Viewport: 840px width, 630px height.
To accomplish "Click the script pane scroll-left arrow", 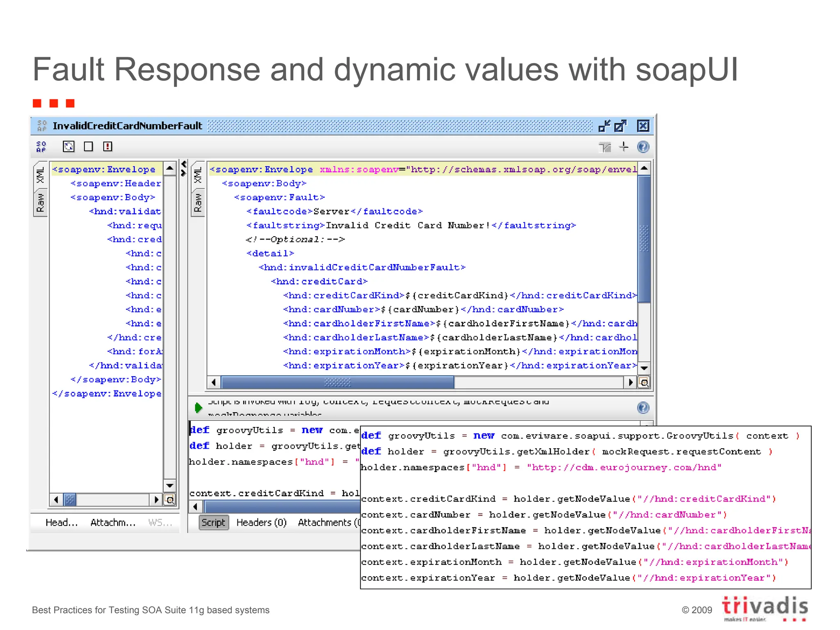I will [196, 507].
